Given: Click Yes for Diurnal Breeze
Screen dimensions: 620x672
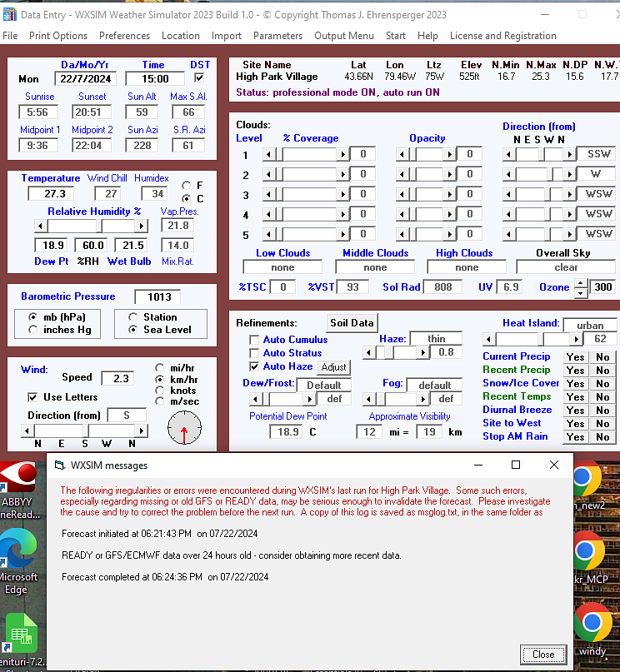Looking at the screenshot, I should (575, 411).
